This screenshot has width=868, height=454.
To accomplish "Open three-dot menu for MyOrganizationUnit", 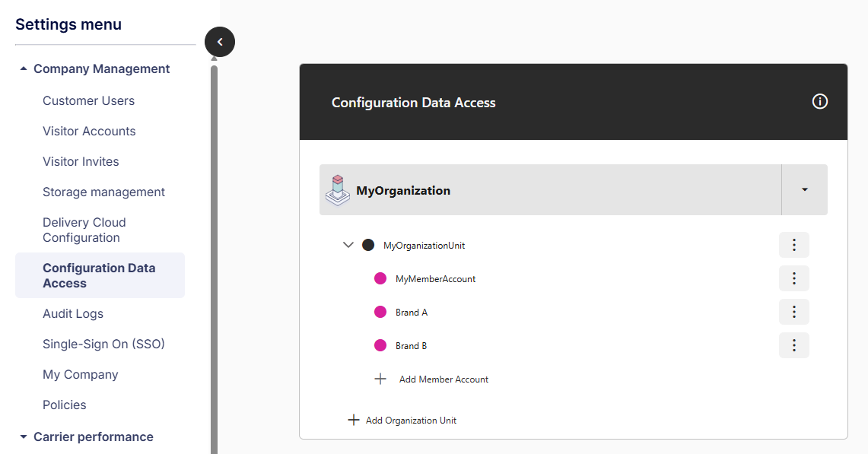I will [793, 245].
